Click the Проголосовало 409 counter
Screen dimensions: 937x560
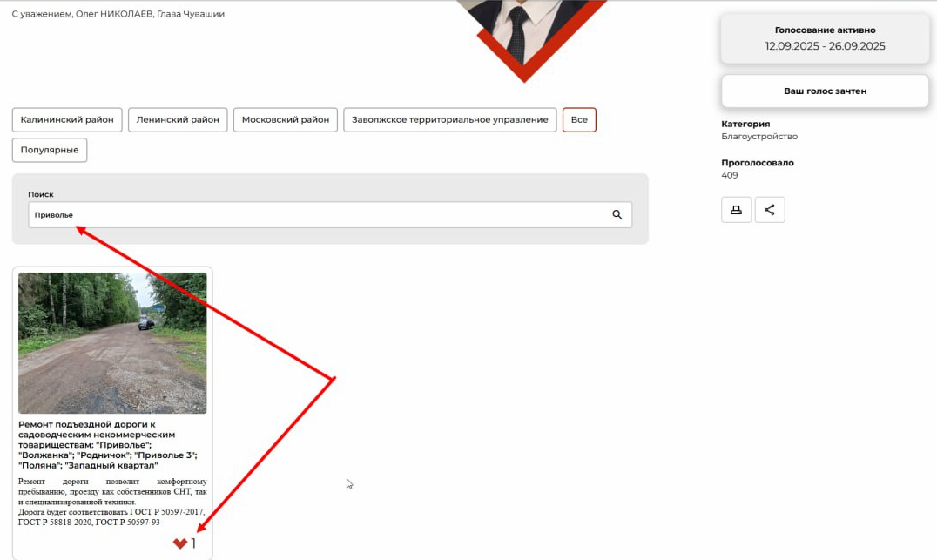click(730, 175)
